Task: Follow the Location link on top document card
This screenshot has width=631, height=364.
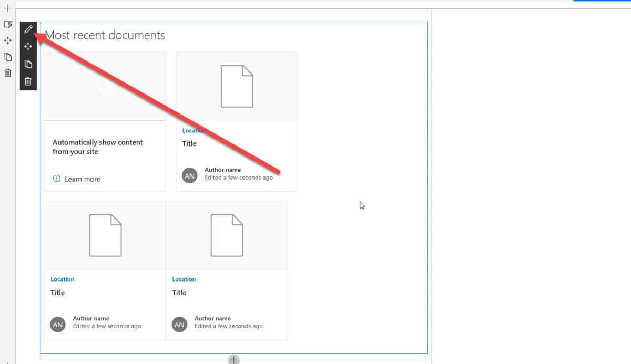Action: click(193, 130)
